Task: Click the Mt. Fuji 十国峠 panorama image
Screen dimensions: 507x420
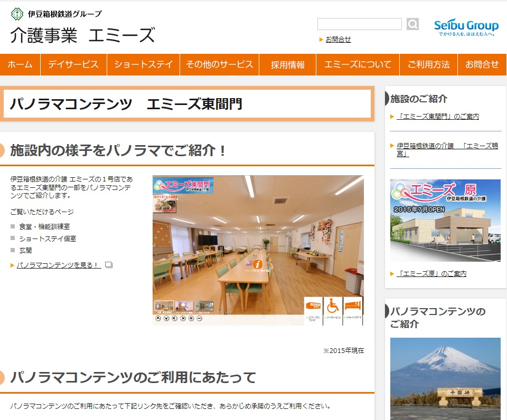Action: click(x=445, y=379)
